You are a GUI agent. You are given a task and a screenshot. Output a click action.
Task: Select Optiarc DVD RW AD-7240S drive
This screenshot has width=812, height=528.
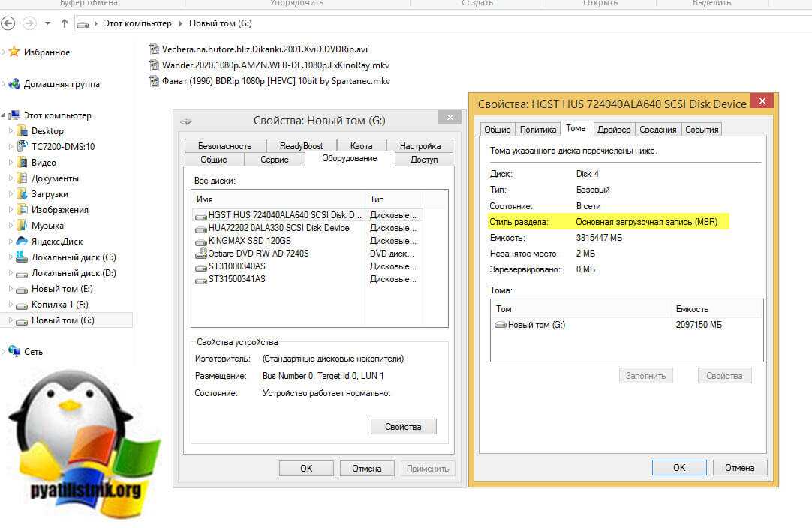[258, 253]
